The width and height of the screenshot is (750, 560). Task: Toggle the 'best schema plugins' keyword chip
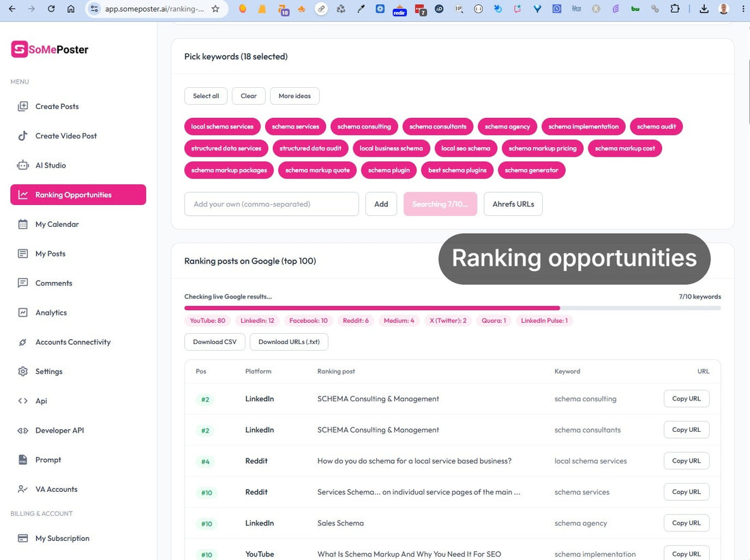coord(457,170)
